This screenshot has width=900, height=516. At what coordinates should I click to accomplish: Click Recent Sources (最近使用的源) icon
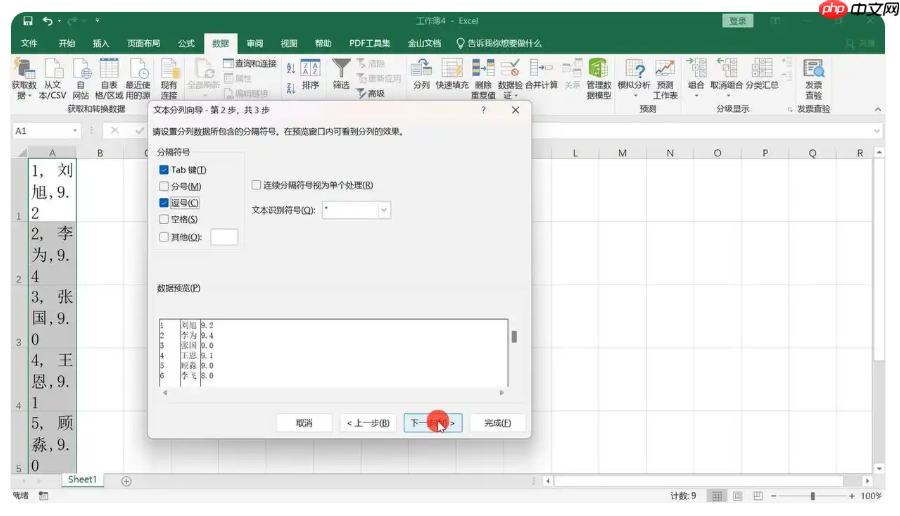[138, 79]
